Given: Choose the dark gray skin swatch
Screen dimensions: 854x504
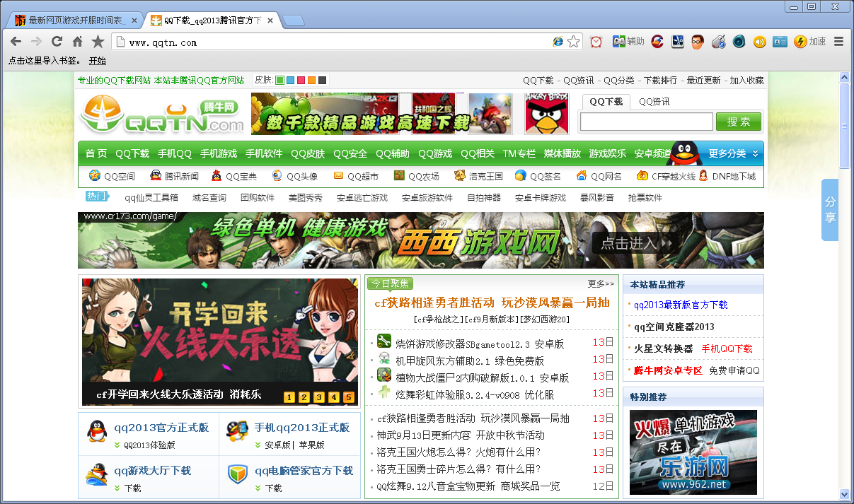Looking at the screenshot, I should [x=323, y=81].
